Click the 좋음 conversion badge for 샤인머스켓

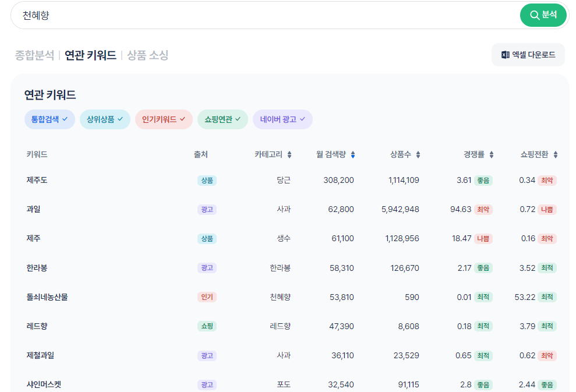click(547, 384)
